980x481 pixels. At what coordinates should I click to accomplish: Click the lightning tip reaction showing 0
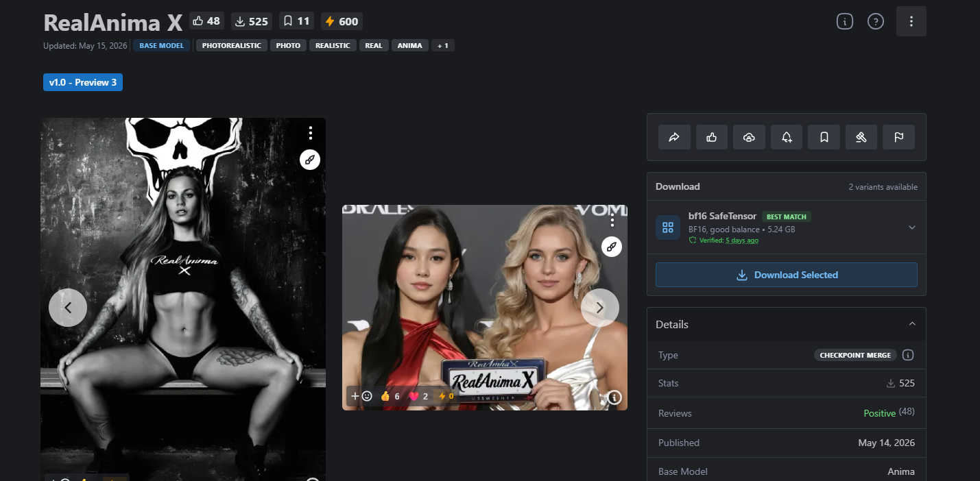click(x=446, y=396)
